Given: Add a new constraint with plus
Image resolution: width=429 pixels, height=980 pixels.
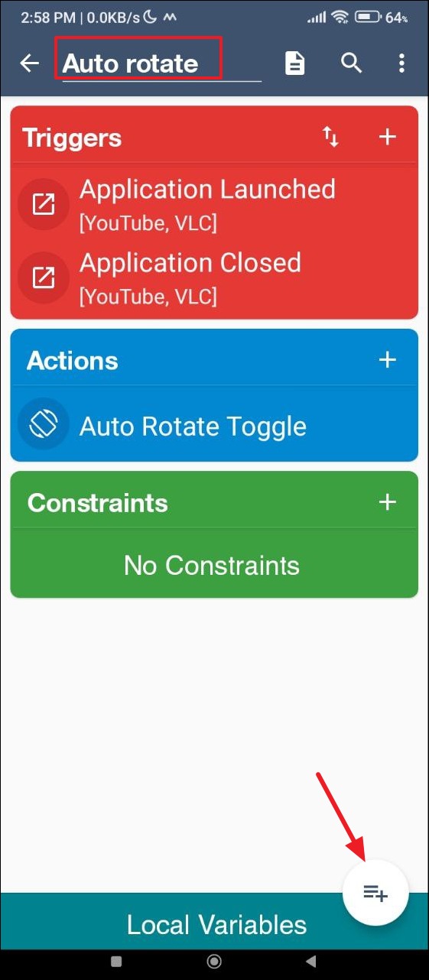Looking at the screenshot, I should (x=388, y=501).
